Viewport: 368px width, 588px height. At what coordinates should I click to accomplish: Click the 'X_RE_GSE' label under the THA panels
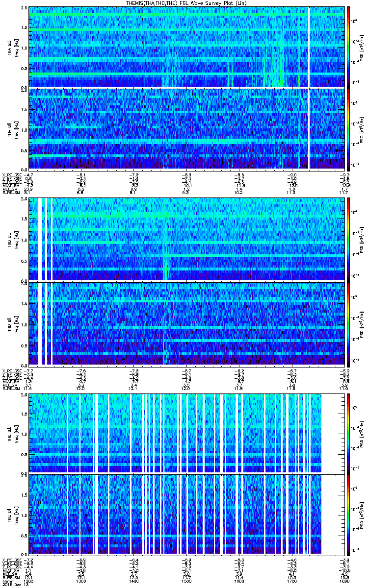tap(11, 175)
